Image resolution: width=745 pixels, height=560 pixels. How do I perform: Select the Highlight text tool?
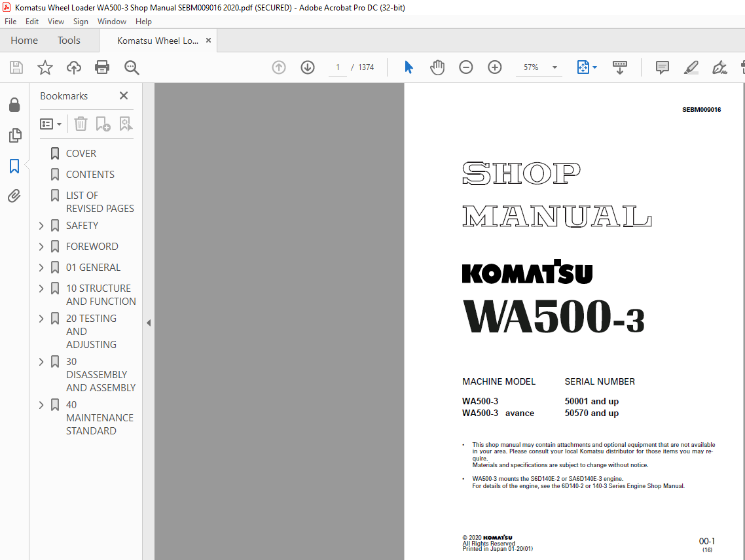(x=691, y=67)
